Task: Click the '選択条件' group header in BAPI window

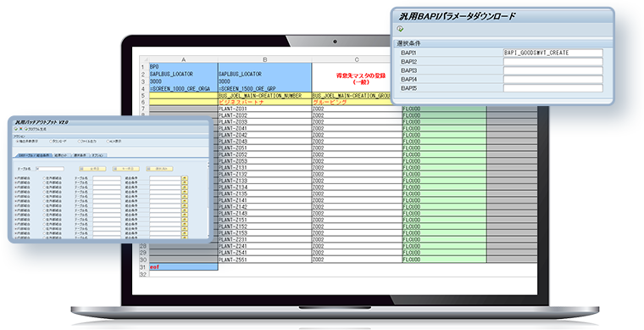Action: (502, 43)
